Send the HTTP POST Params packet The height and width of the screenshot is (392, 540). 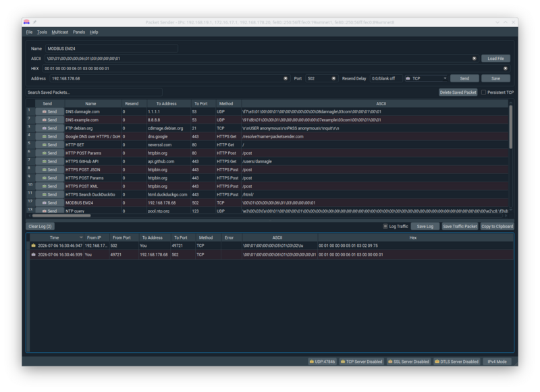point(49,152)
